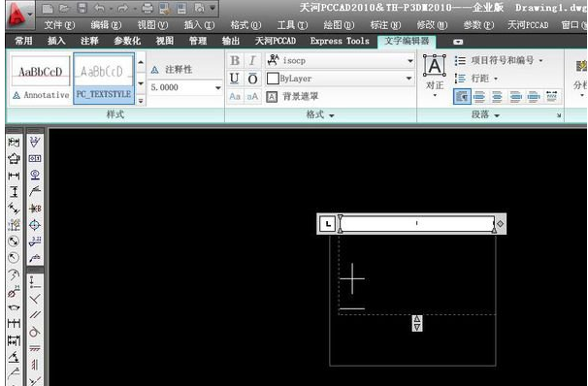Screen dimensions: 588x386
Task: Expand the Paragraph (段落) panel
Action: (x=485, y=114)
